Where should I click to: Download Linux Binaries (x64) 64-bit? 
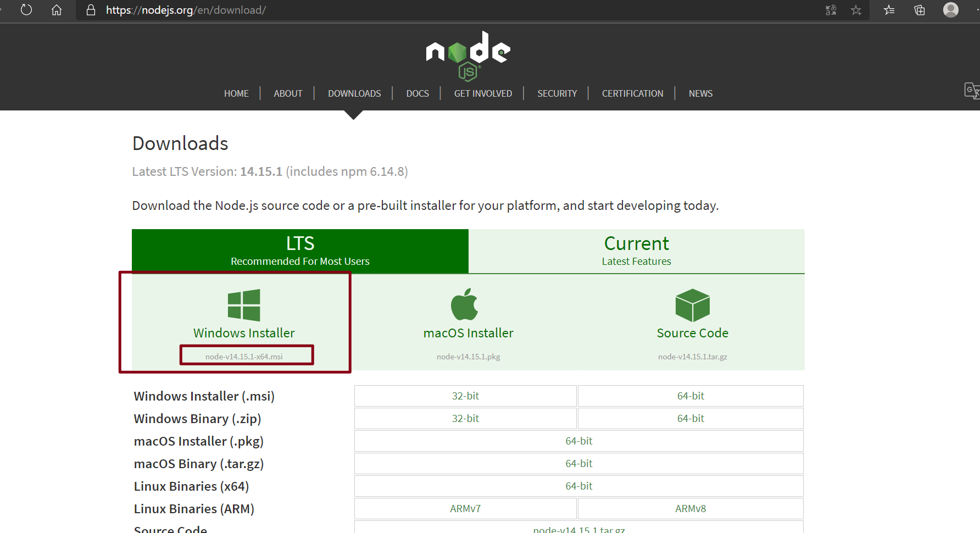tap(579, 486)
